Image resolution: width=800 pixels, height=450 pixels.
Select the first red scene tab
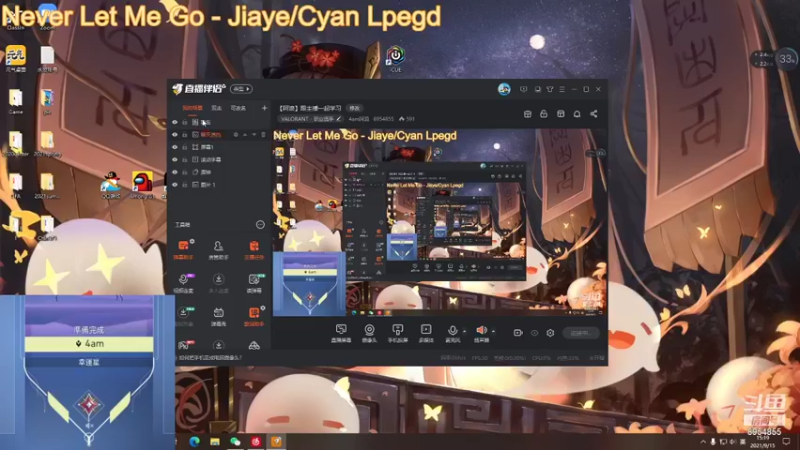[x=193, y=108]
